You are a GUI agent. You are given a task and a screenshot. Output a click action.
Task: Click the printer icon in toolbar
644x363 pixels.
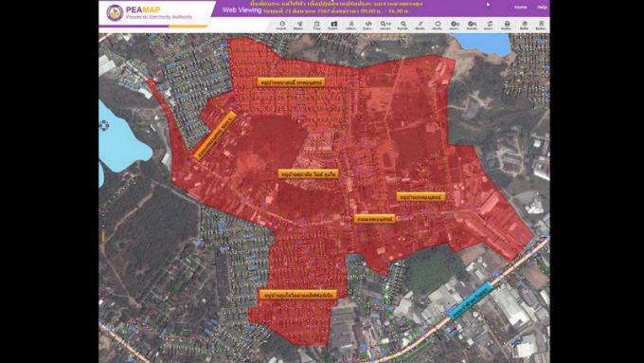[x=507, y=25]
